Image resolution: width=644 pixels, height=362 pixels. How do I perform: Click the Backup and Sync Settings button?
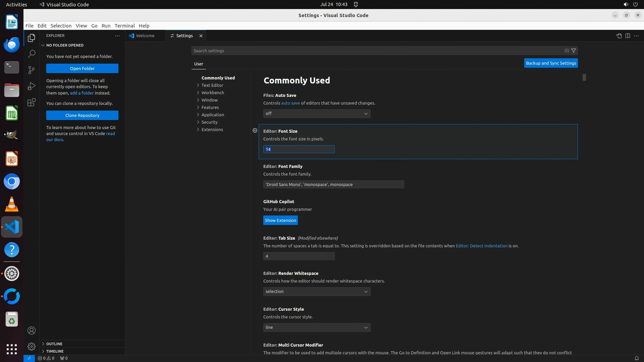[551, 63]
